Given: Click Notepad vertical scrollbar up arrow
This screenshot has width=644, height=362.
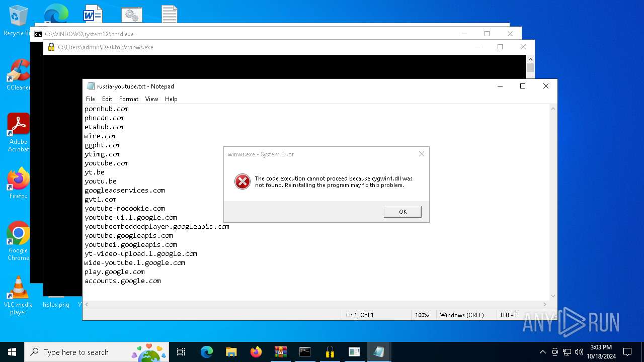Looking at the screenshot, I should 553,109.
